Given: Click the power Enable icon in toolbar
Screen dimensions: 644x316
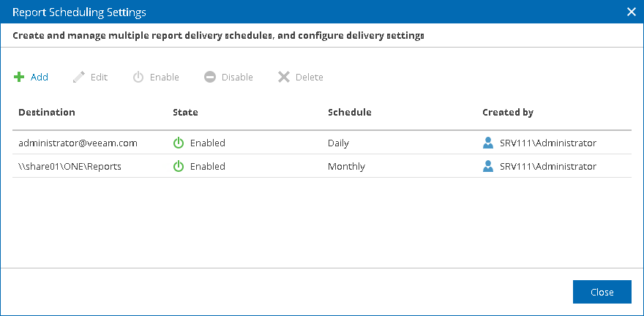Looking at the screenshot, I should tap(138, 77).
